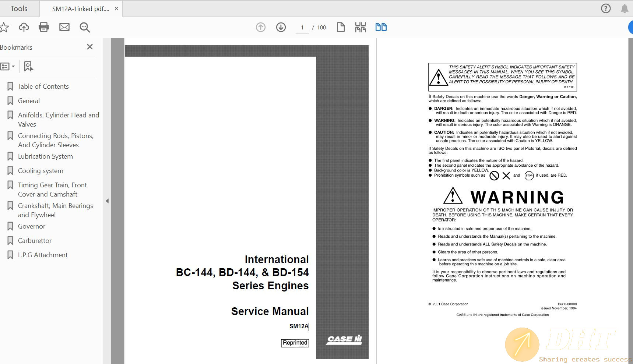Go to L.P.G Attachment bookmark
Viewport: 633px width, 364px height.
[43, 255]
